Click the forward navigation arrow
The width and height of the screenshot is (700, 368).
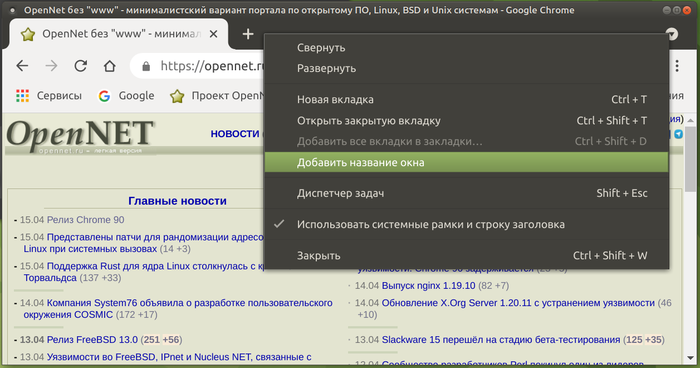click(x=51, y=66)
